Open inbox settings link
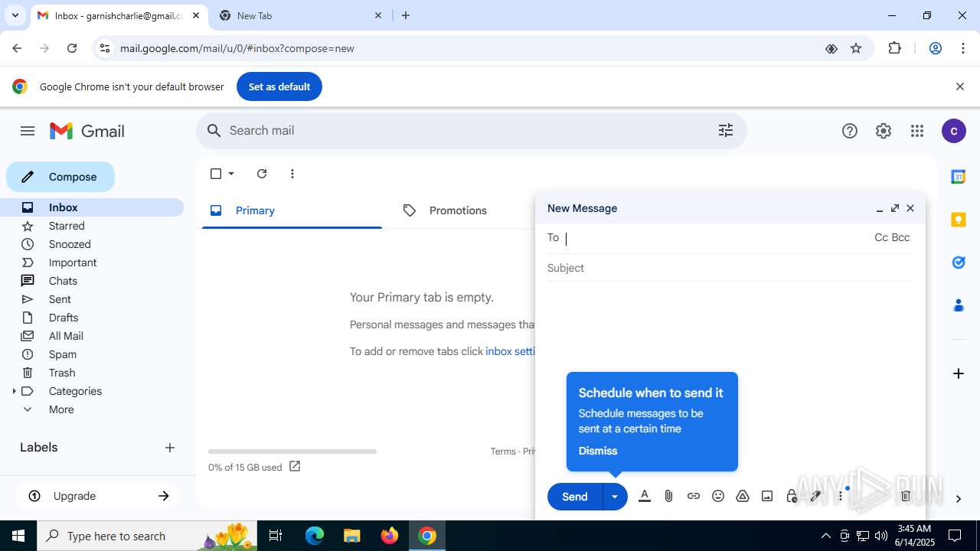Screen dimensions: 980x551 pyautogui.click(x=510, y=351)
